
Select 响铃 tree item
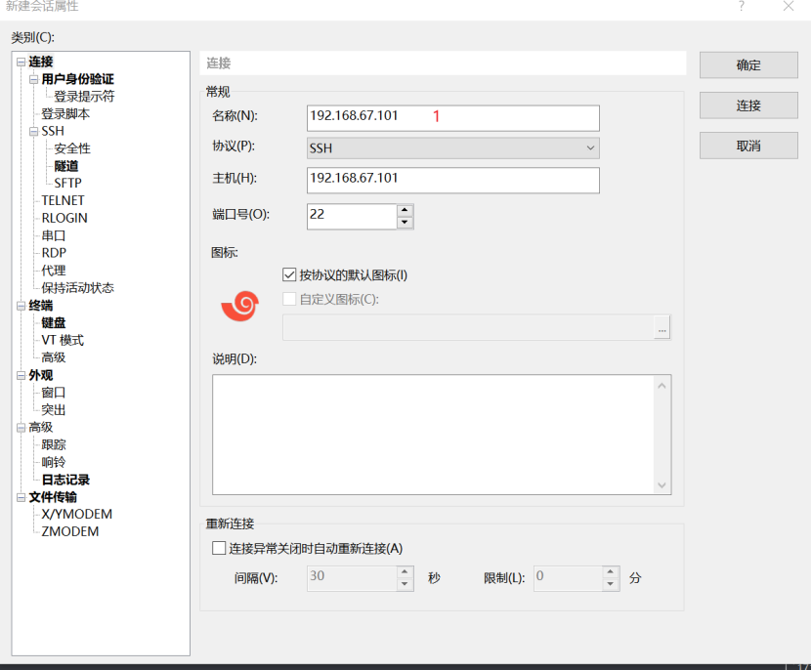click(54, 463)
